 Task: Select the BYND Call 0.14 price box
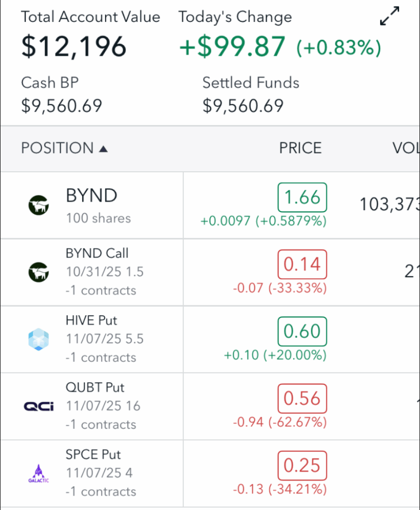(302, 264)
